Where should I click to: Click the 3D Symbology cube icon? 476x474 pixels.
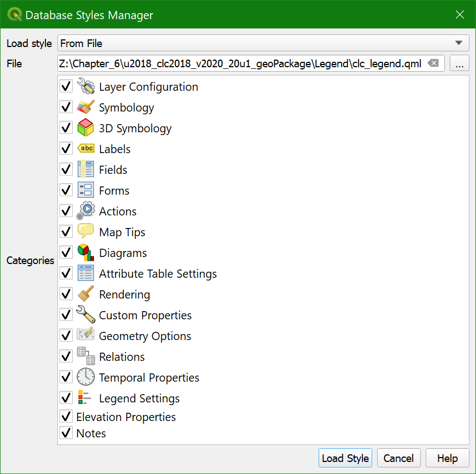[x=86, y=127]
